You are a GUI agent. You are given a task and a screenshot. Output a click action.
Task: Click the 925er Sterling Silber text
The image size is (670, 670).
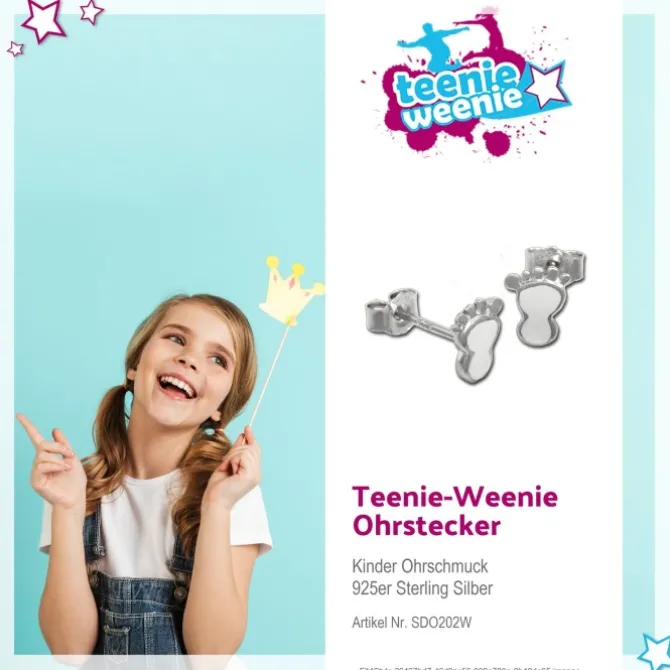(x=422, y=588)
